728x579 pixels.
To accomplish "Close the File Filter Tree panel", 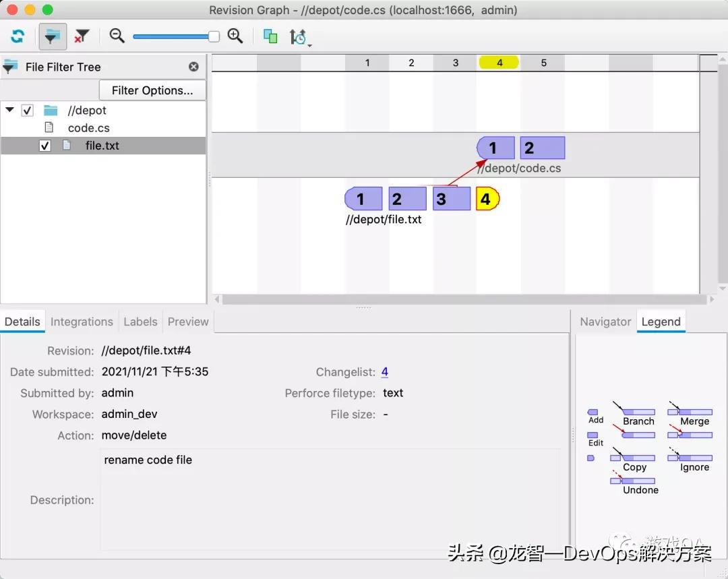I will pyautogui.click(x=193, y=67).
